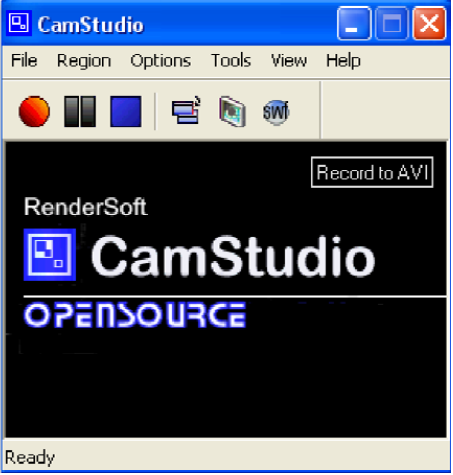Expand the Options menu
Screen dimensions: 453x475
(161, 61)
